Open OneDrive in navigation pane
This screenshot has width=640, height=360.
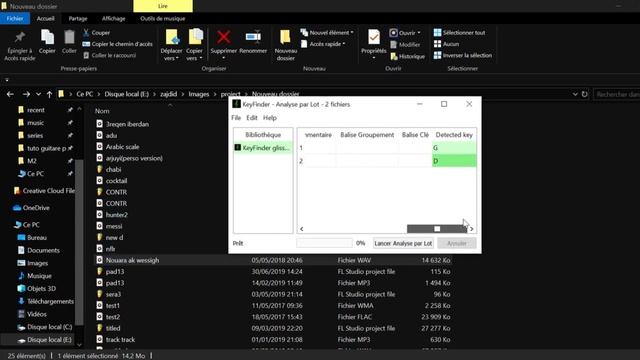click(x=31, y=208)
